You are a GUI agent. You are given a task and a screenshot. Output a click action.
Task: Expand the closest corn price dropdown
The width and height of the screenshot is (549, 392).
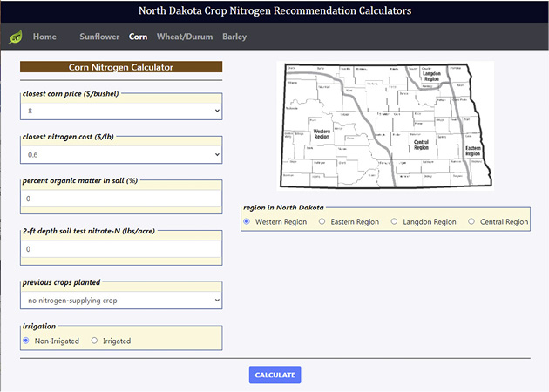[121, 112]
